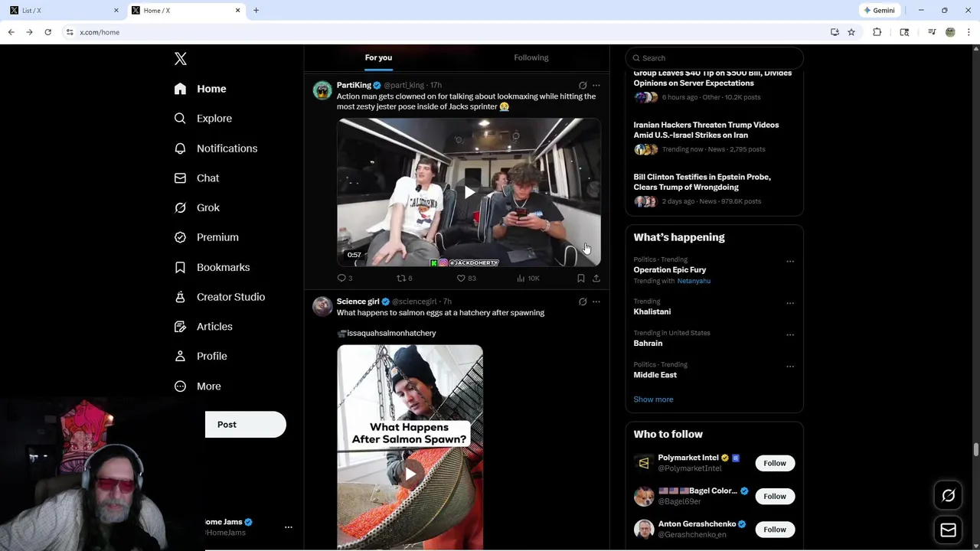Screen dimensions: 980x551
Task: Open the browser Extensions puzzle icon
Action: (x=877, y=32)
